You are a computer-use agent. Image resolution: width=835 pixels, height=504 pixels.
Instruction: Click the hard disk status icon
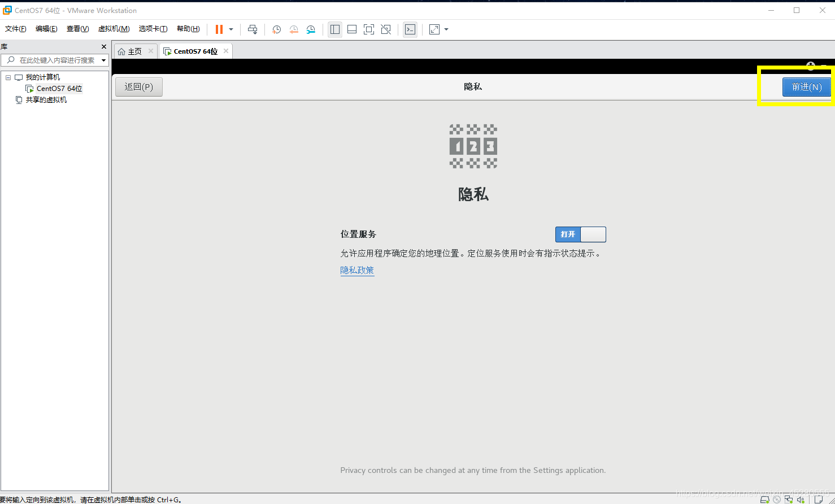[765, 499]
